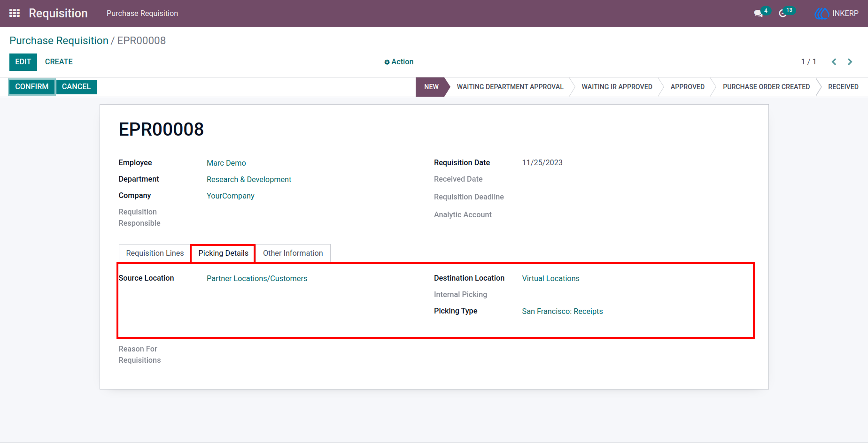This screenshot has height=443, width=868.
Task: Go to next record arrow
Action: (x=850, y=62)
